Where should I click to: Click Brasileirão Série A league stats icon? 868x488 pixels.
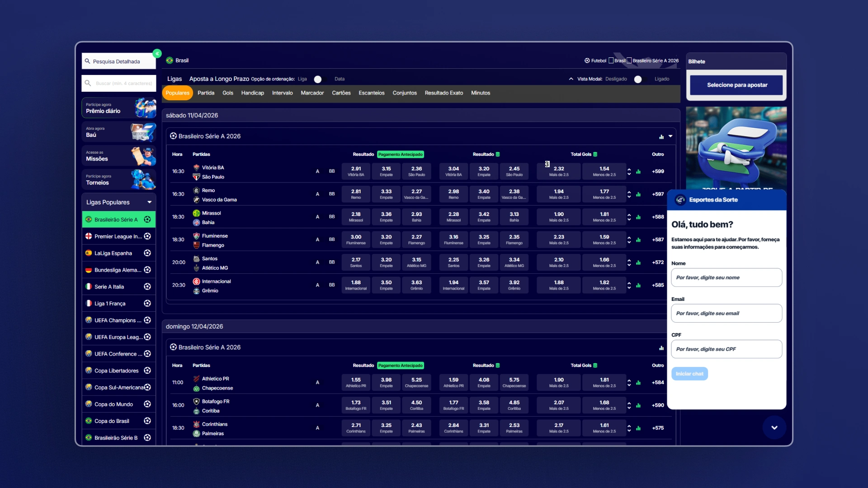pyautogui.click(x=661, y=136)
